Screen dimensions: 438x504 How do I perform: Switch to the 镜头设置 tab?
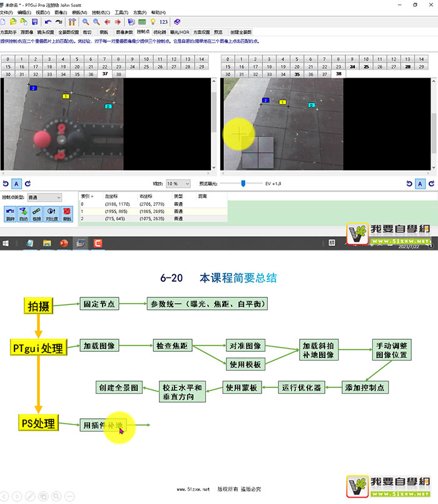(46, 32)
